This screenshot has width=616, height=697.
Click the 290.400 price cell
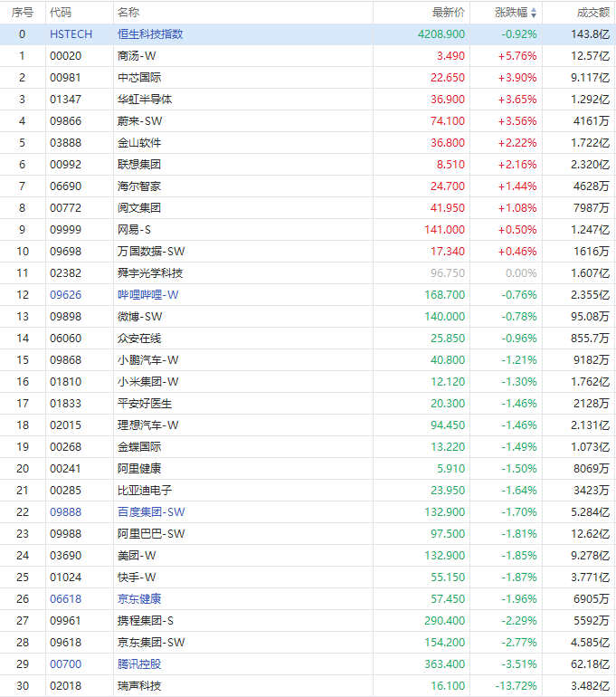444,621
